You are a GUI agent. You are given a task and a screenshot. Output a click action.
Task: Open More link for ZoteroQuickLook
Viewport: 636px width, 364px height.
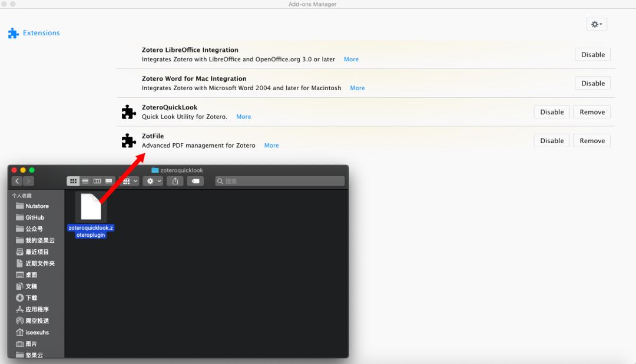[x=243, y=117]
